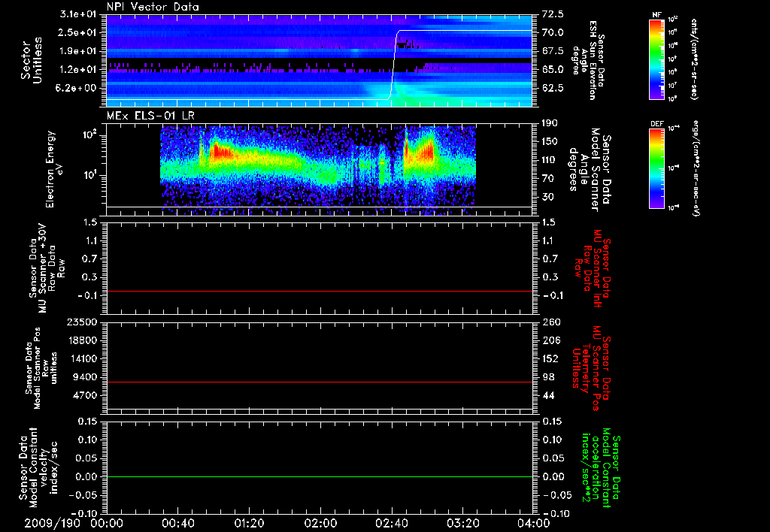
Task: Click the '260' right axis value
Action: (x=550, y=322)
